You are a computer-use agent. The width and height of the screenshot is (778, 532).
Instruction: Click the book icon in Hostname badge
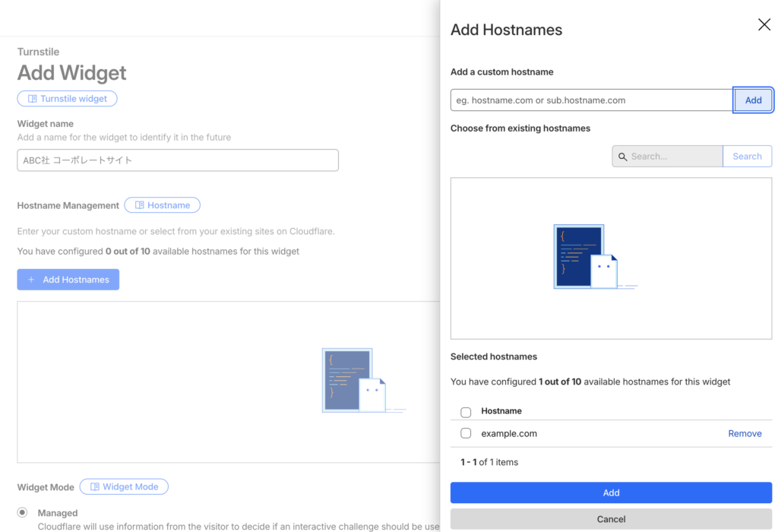click(x=139, y=205)
